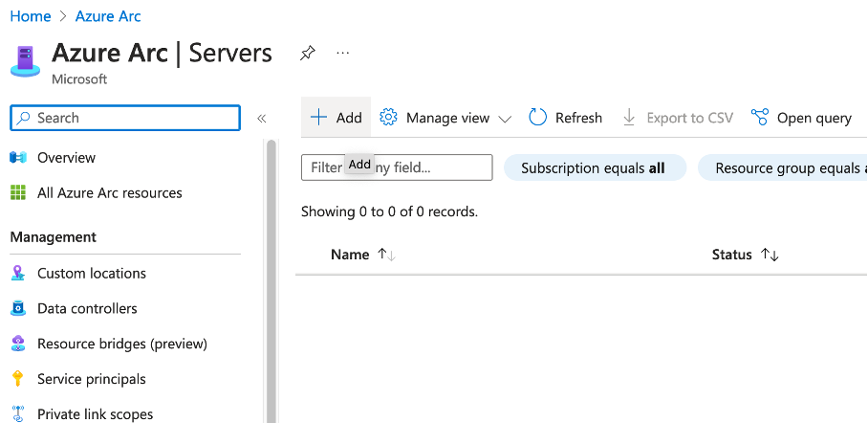The height and width of the screenshot is (423, 868).
Task: Click the Add plus icon
Action: coord(318,118)
